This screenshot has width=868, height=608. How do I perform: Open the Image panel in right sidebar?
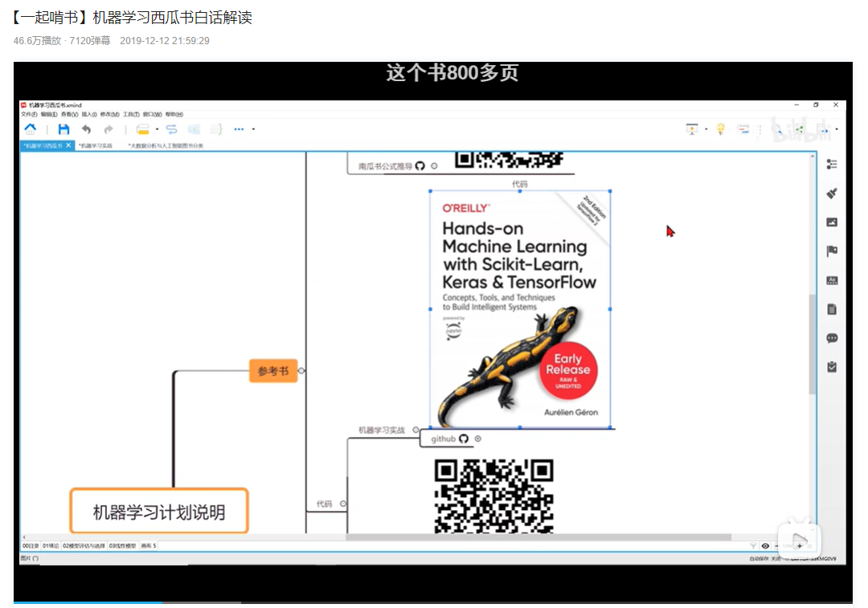click(832, 222)
